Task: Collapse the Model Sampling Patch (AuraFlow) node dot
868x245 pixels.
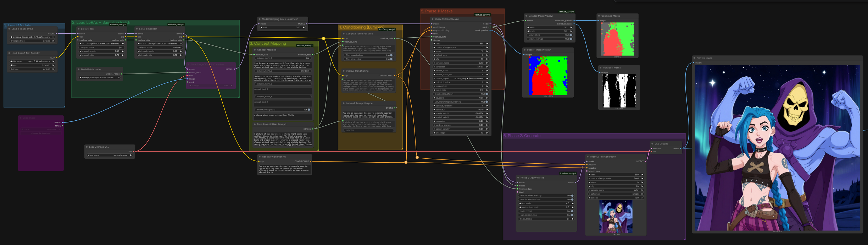Action: pos(260,19)
